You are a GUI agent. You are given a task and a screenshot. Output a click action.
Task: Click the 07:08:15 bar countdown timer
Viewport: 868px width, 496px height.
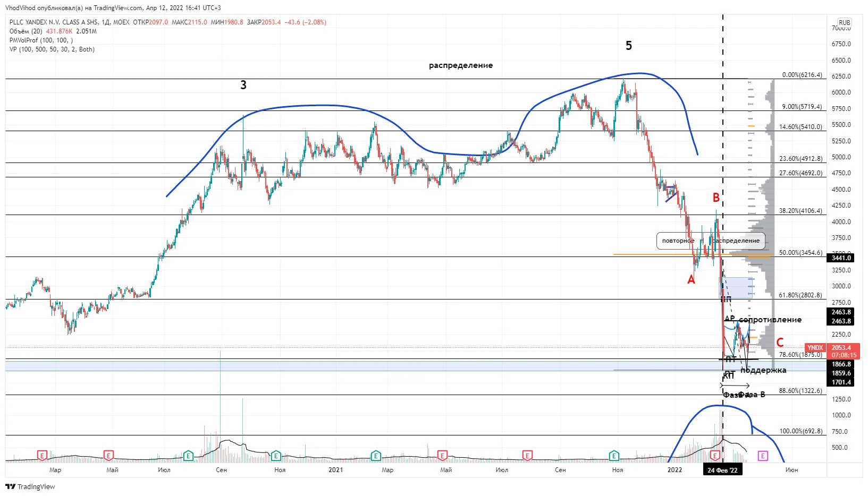pyautogui.click(x=844, y=355)
